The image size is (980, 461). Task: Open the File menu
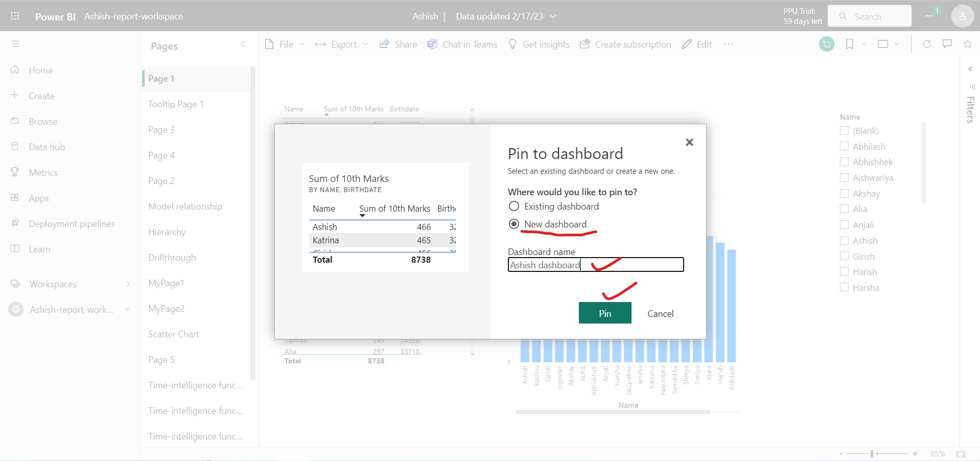(x=285, y=44)
